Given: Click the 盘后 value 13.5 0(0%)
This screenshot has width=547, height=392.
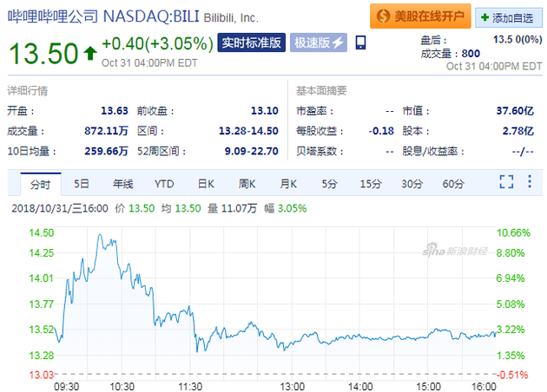Looking at the screenshot, I should (517, 39).
